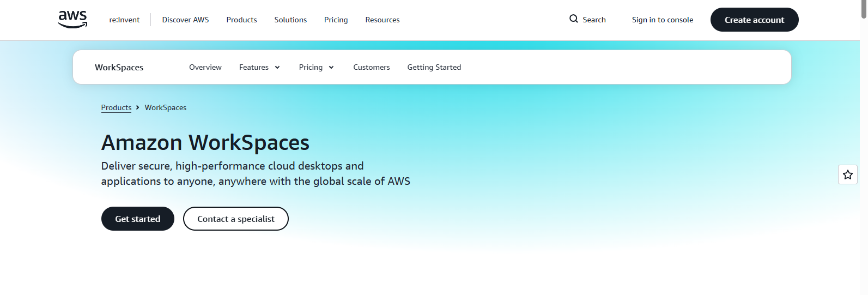
Task: Click the Get started button
Action: click(x=138, y=219)
